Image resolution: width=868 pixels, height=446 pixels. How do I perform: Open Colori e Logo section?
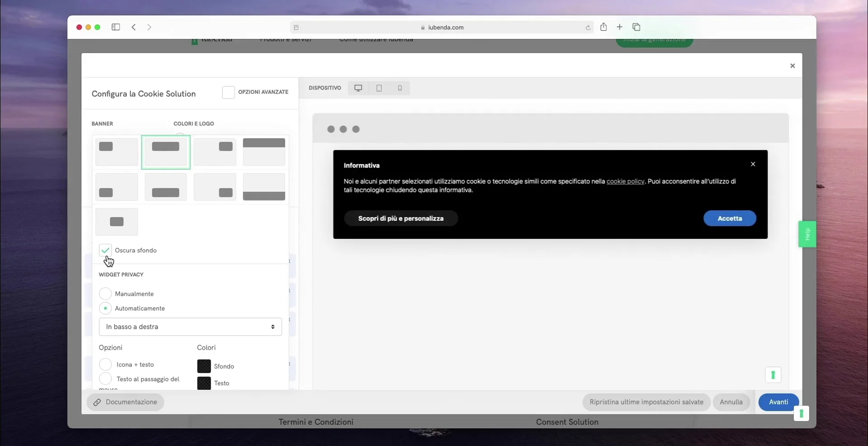coord(193,123)
